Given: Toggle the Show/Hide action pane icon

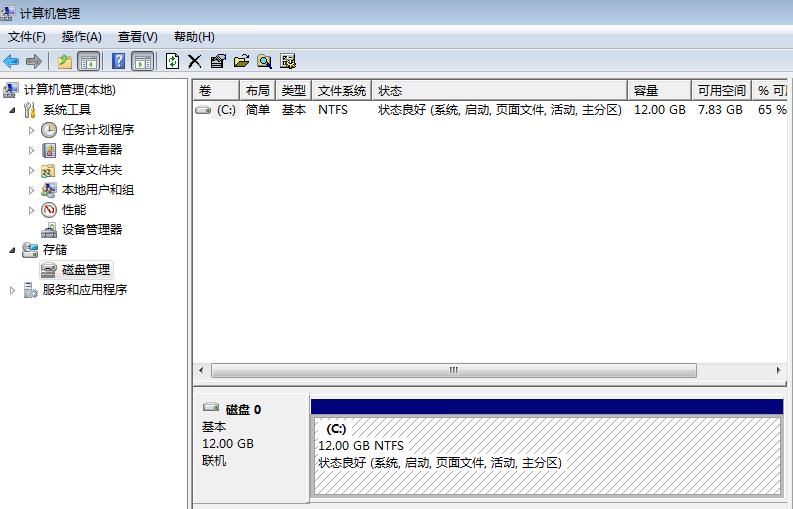Looking at the screenshot, I should pyautogui.click(x=143, y=62).
